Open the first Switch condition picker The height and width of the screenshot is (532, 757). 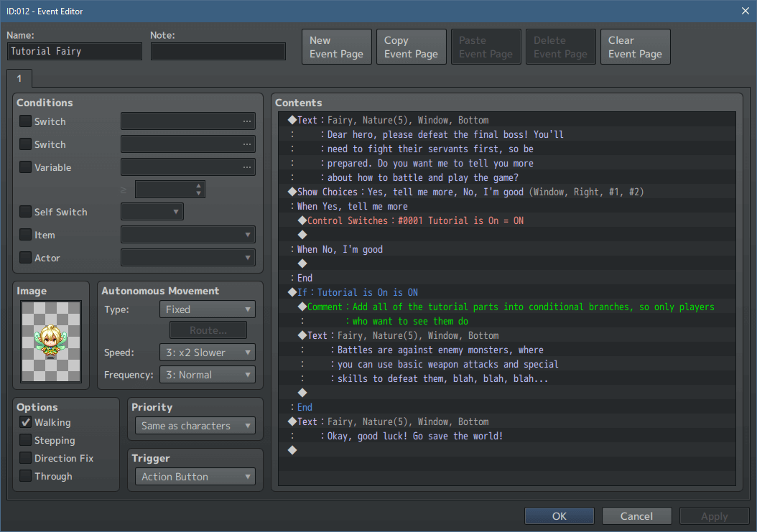[x=248, y=121]
